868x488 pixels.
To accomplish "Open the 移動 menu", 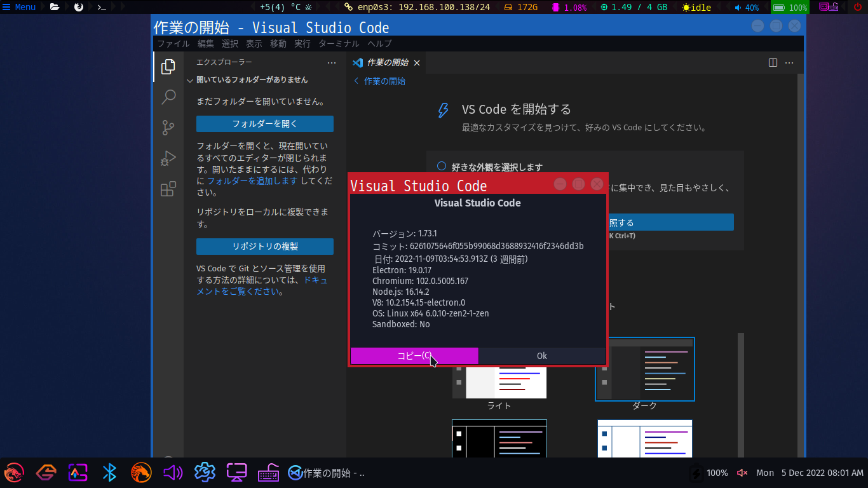I will coord(278,44).
